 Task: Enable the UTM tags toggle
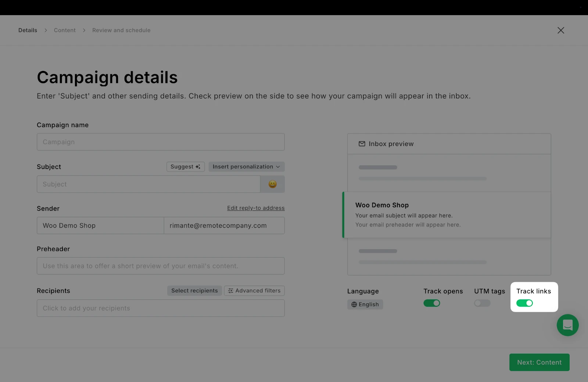click(x=482, y=303)
